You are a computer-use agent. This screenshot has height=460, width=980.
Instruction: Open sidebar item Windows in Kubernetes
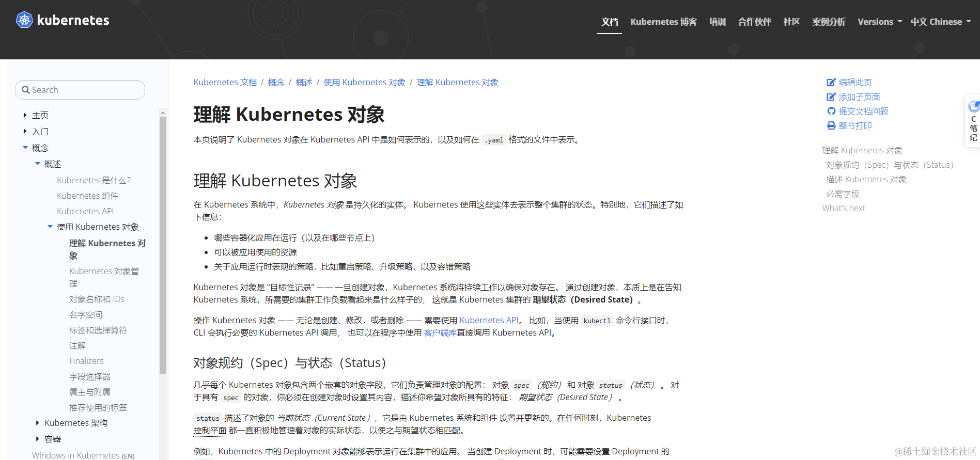point(83,455)
